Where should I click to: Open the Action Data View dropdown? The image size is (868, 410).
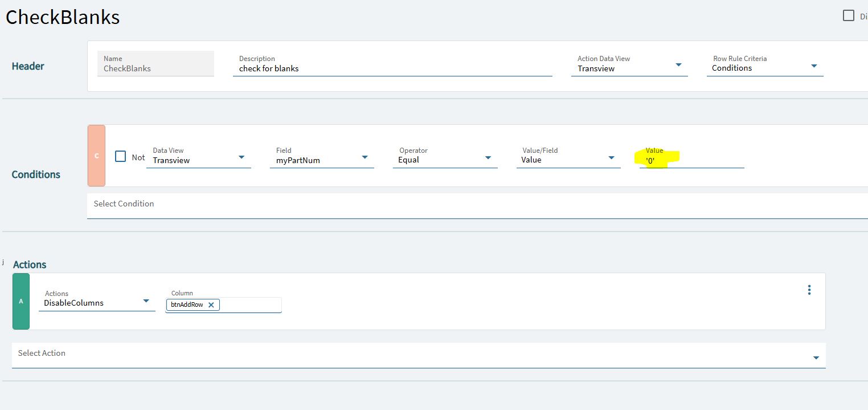pyautogui.click(x=678, y=65)
